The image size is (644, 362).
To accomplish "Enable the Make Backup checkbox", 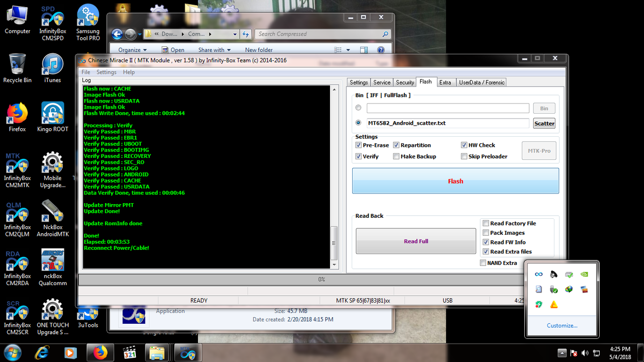I will pos(396,156).
